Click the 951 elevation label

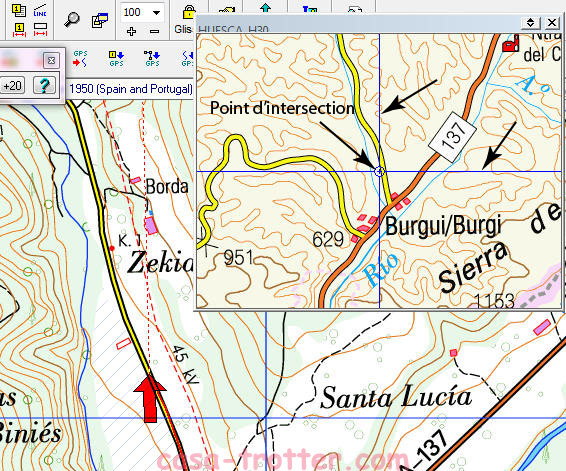point(238,258)
